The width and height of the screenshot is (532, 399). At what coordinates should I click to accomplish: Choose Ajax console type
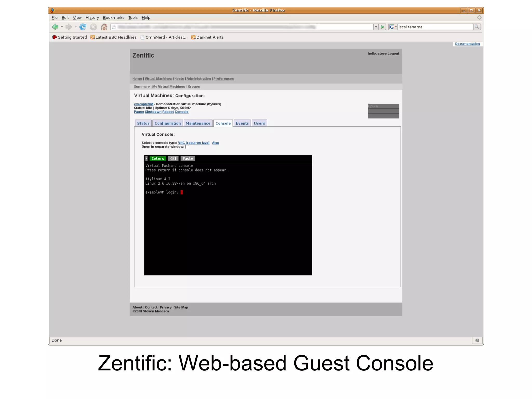(215, 143)
